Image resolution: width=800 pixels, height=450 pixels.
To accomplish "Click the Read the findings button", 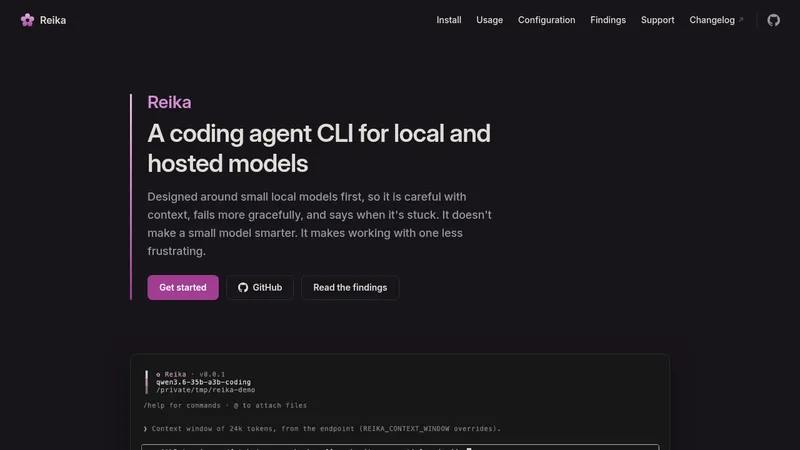I will [350, 287].
